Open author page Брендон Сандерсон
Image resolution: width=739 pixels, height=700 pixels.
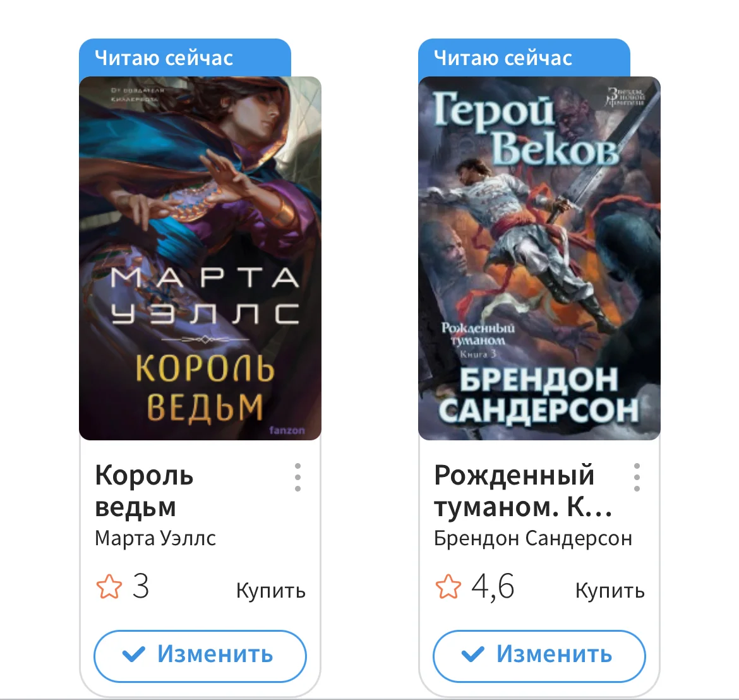tap(533, 538)
